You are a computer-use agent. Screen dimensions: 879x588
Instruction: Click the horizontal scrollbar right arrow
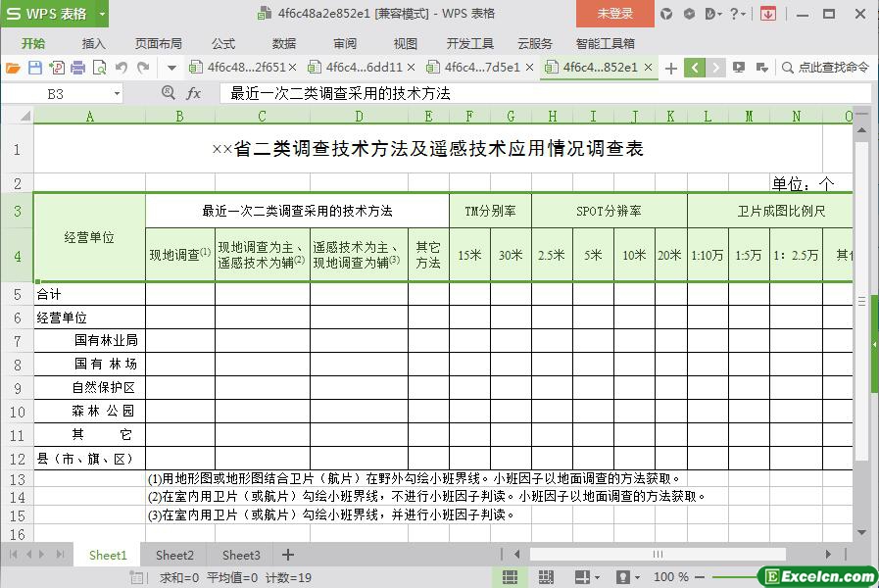coord(828,555)
